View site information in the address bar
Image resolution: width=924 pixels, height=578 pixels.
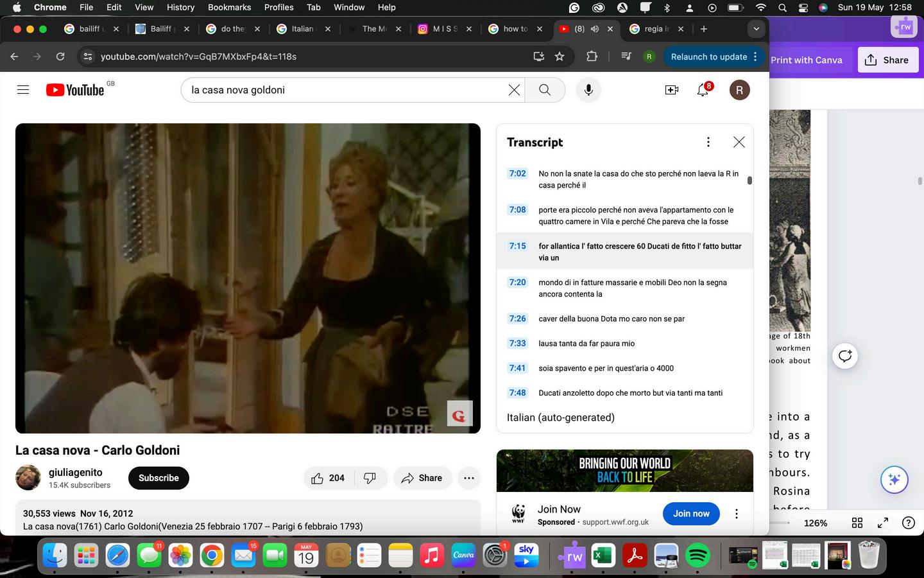pyautogui.click(x=89, y=57)
